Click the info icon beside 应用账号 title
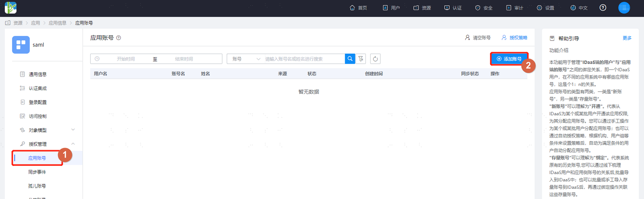This screenshot has height=199, width=644. pyautogui.click(x=118, y=38)
